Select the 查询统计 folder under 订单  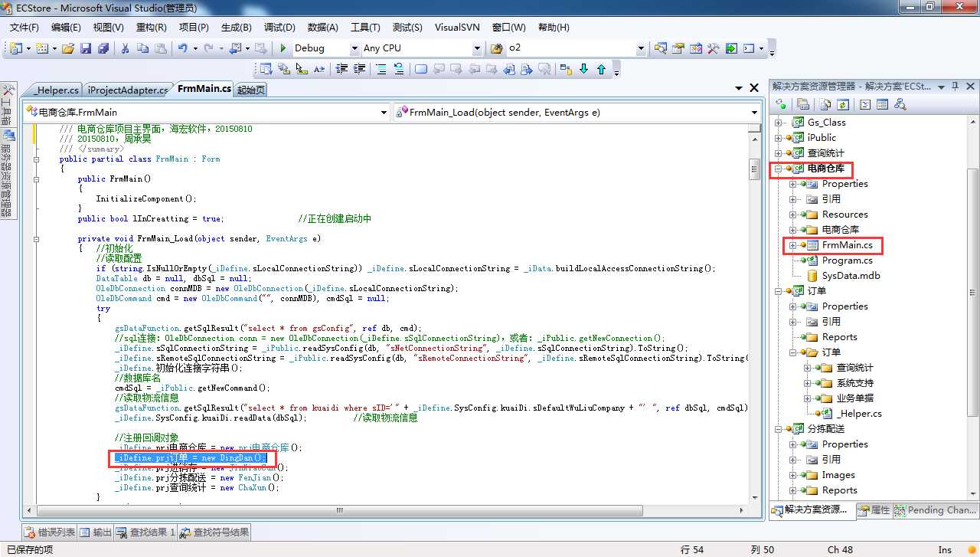[x=854, y=368]
